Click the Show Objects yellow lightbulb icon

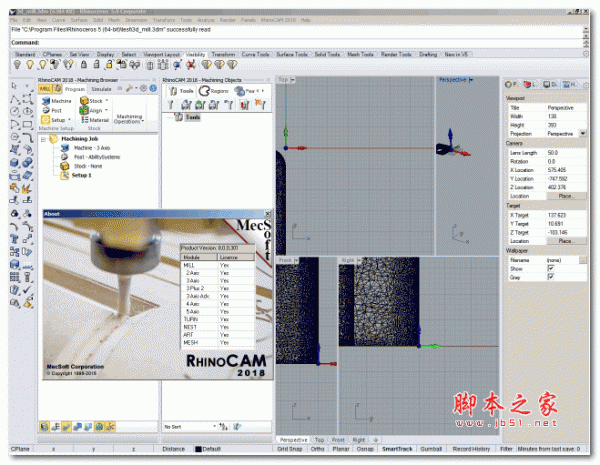pos(30,65)
